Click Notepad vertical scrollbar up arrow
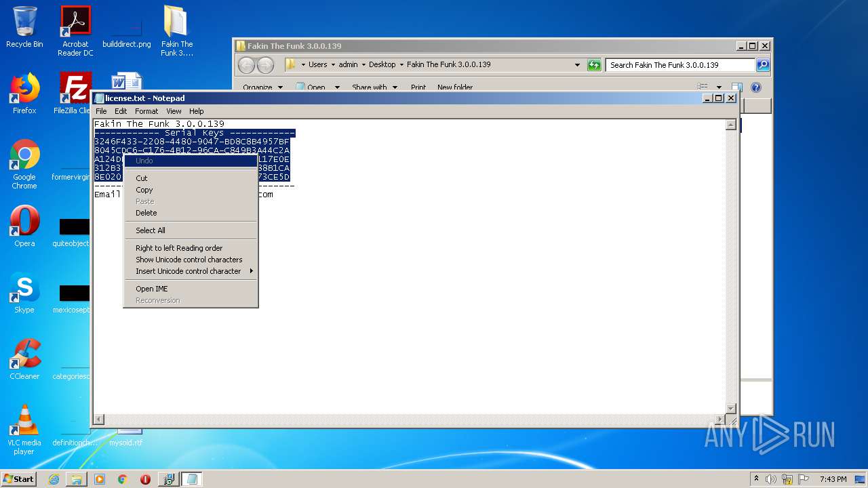This screenshot has width=868, height=488. point(730,125)
